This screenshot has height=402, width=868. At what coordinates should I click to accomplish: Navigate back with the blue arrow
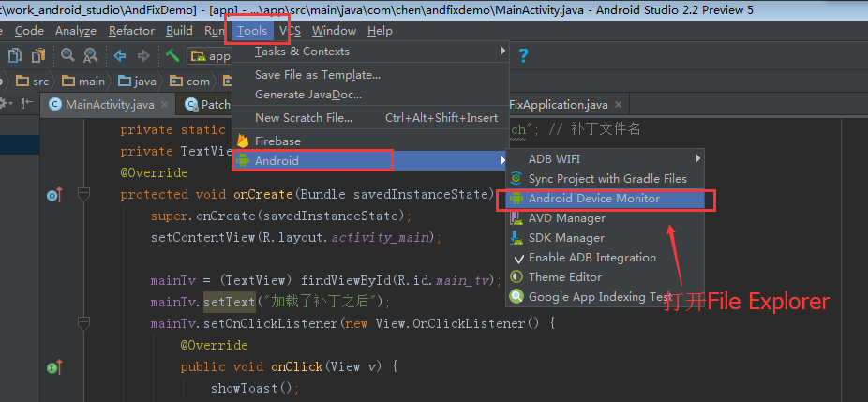coord(120,55)
